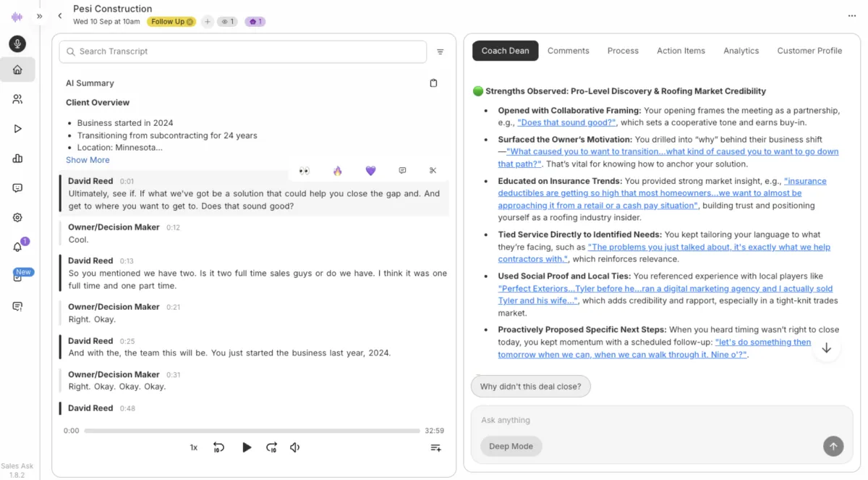Click the send arrow button in chat
This screenshot has width=868, height=480.
tap(833, 447)
